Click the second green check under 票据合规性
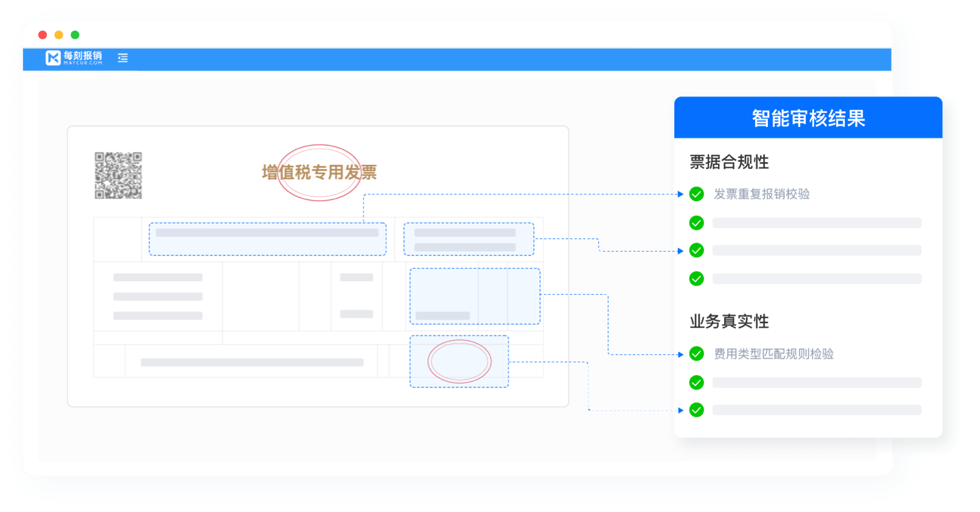The width and height of the screenshot is (980, 512). coord(697,223)
